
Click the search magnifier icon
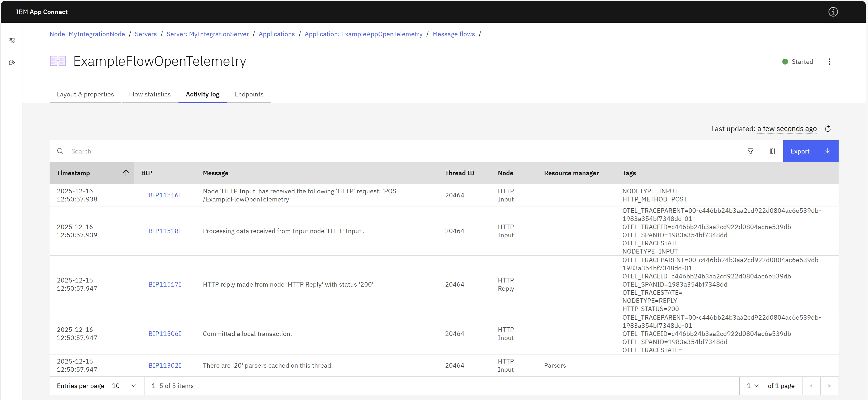[60, 151]
